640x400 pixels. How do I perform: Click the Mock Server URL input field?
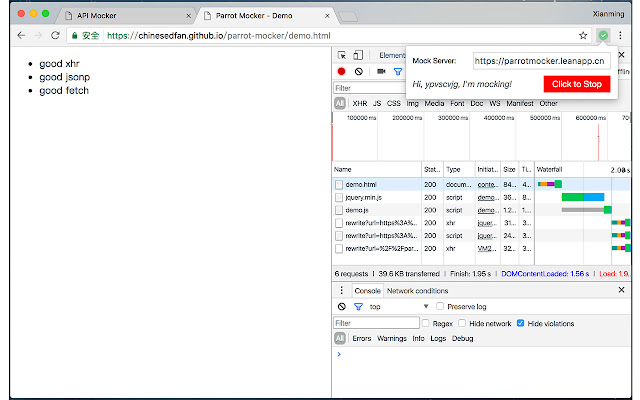541,61
